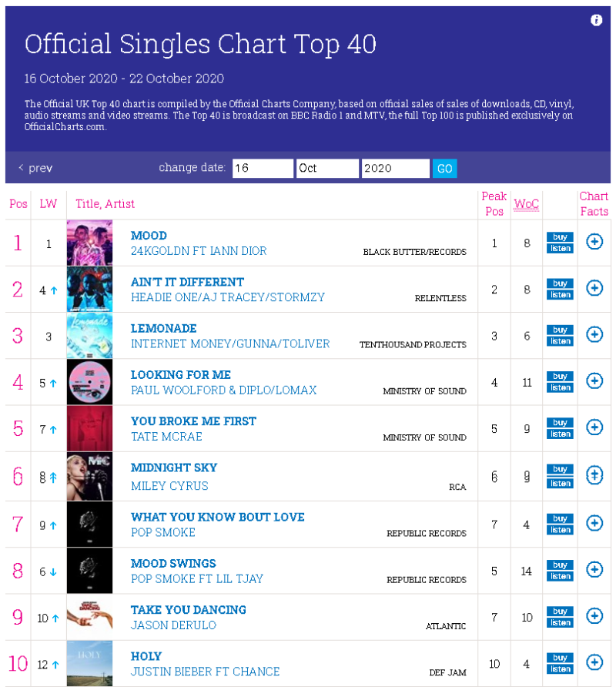This screenshot has height=687, width=616.
Task: Click the year field showing 2020
Action: (x=395, y=168)
